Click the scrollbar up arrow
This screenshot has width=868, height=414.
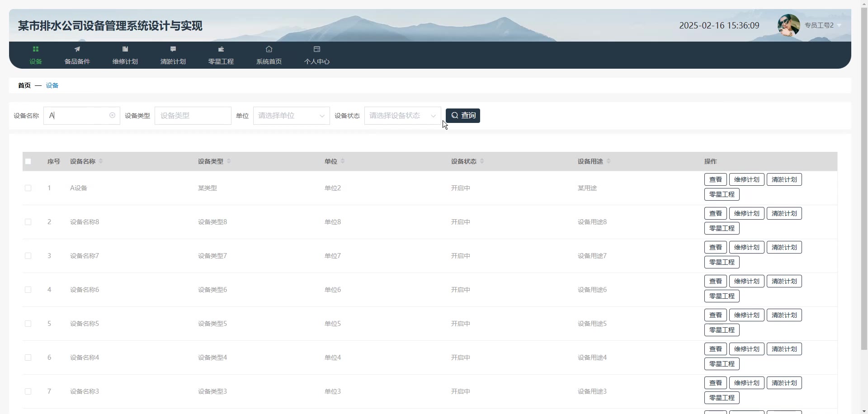(x=864, y=4)
